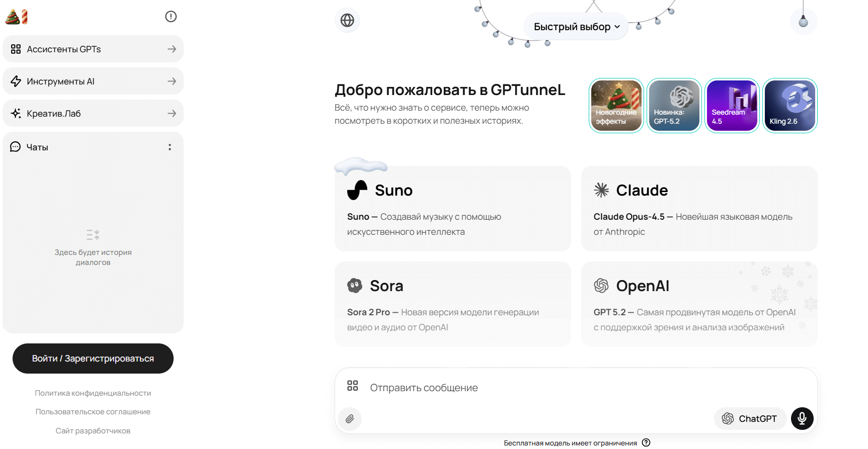Viewport: 868px width, 449px height.
Task: Toggle the hanging ornament decoration button
Action: pyautogui.click(x=803, y=21)
